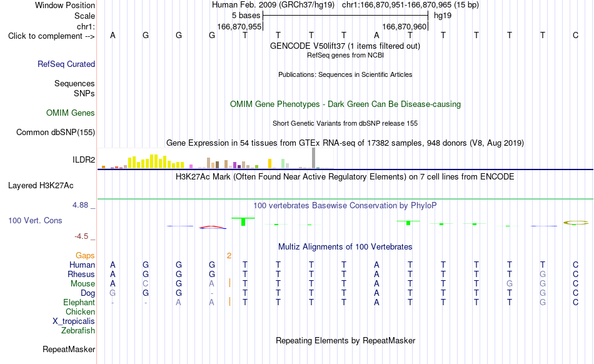
Task: Click 'Publications: Sequences in Scientific Articles' title
Action: tap(345, 74)
